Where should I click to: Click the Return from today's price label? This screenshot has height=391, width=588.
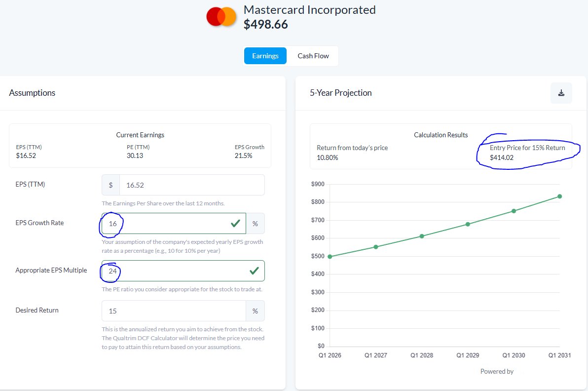353,148
